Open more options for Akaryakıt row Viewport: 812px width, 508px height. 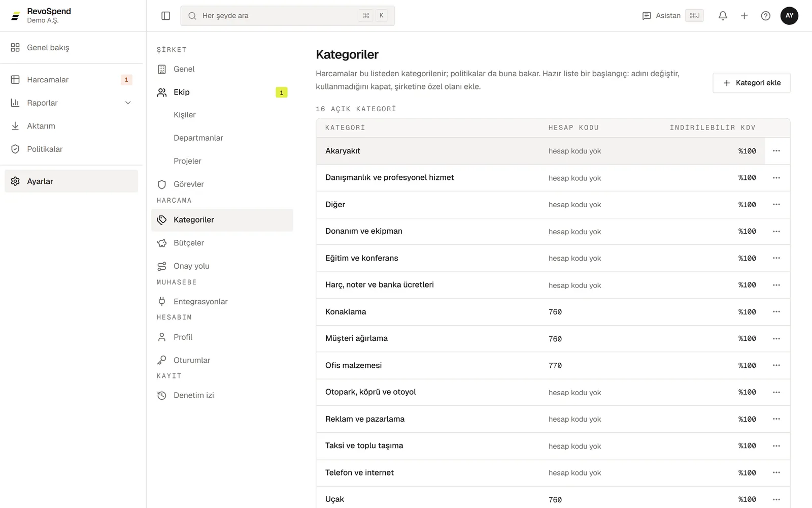776,151
